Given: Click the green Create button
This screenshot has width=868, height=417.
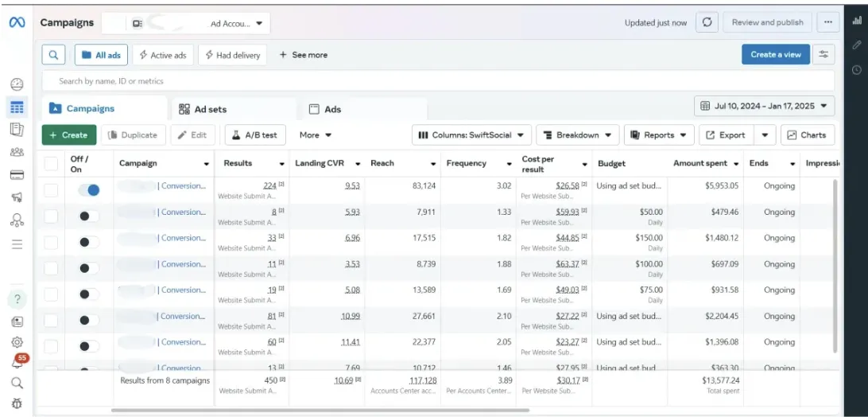Looking at the screenshot, I should pyautogui.click(x=69, y=135).
